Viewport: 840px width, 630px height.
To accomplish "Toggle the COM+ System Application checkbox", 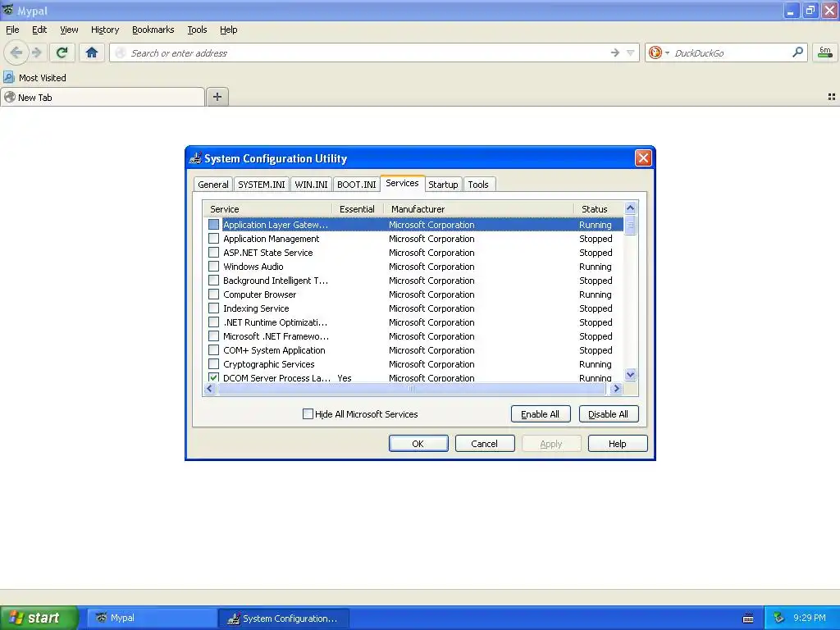I will (x=214, y=349).
